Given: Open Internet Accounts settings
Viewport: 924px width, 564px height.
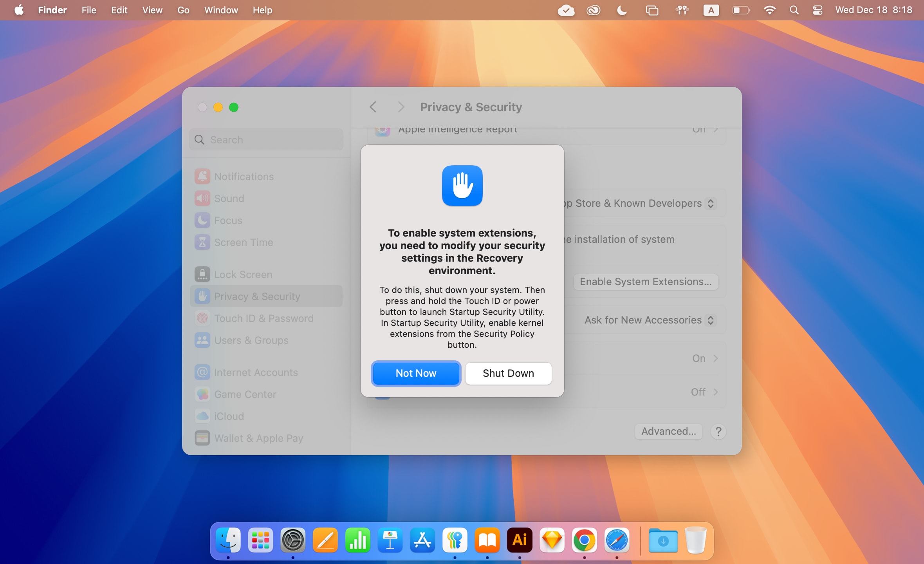Looking at the screenshot, I should (256, 372).
